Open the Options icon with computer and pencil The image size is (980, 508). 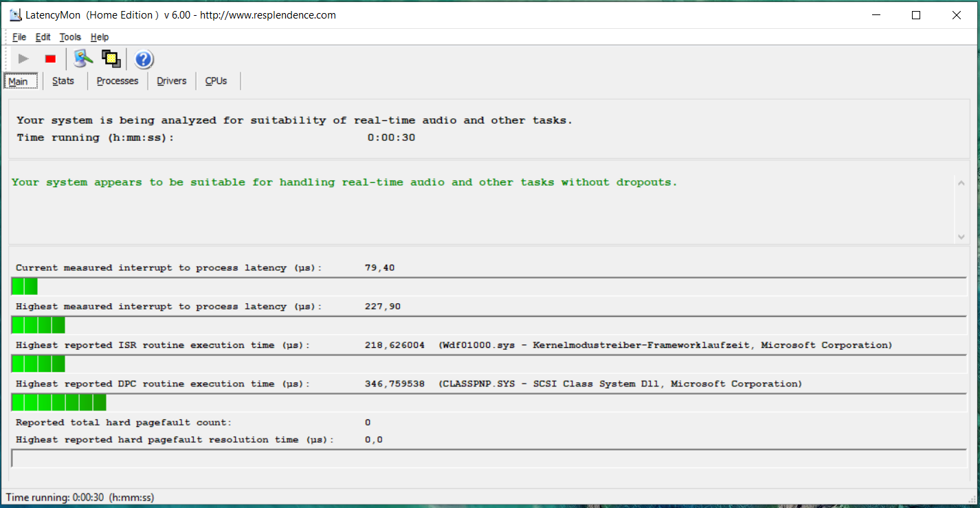point(83,59)
